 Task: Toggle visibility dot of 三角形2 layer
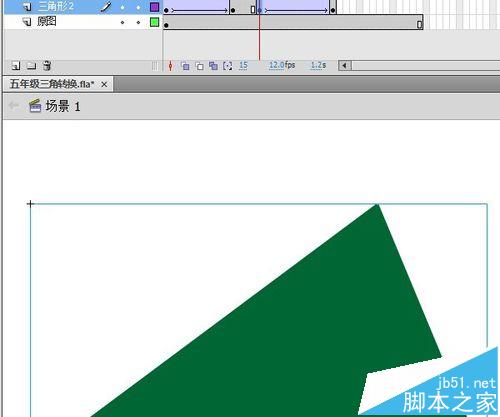(122, 7)
